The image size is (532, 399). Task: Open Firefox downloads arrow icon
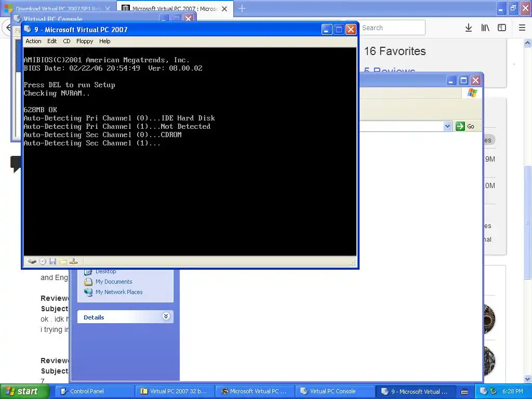(468, 28)
